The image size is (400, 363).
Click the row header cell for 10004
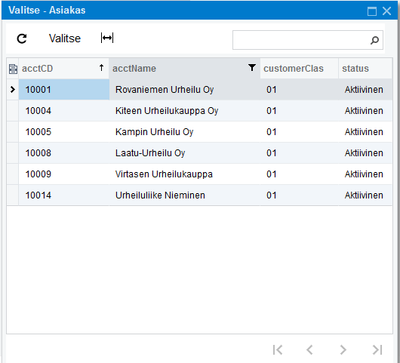13,111
